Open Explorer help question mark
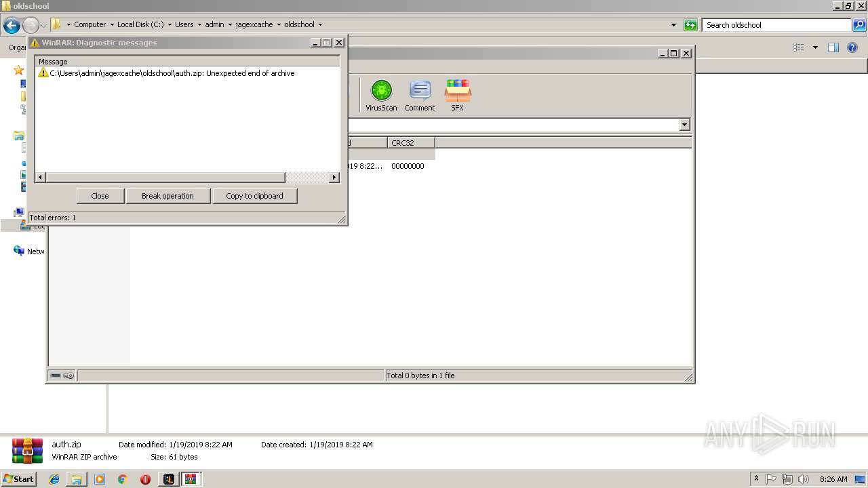The width and height of the screenshot is (868, 488). point(852,47)
